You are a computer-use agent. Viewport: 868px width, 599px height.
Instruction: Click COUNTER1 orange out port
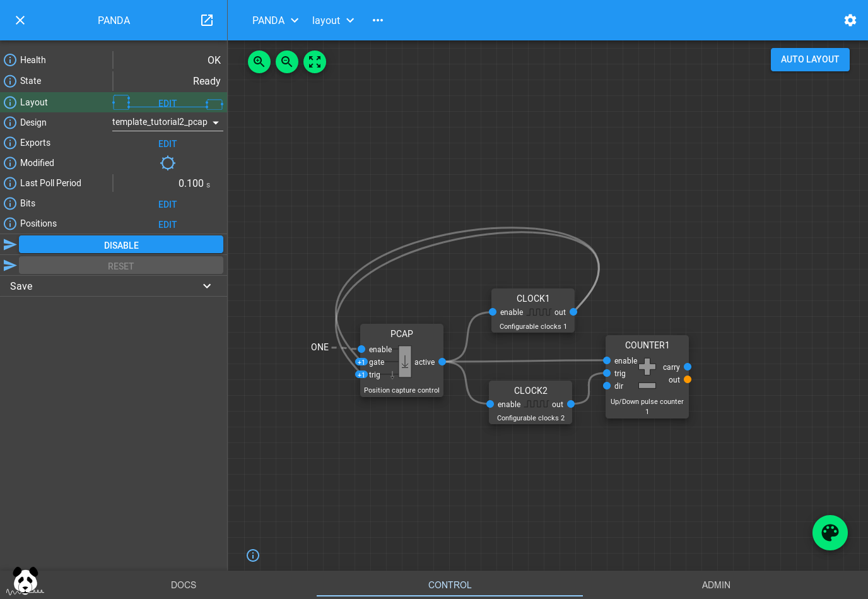click(x=688, y=379)
